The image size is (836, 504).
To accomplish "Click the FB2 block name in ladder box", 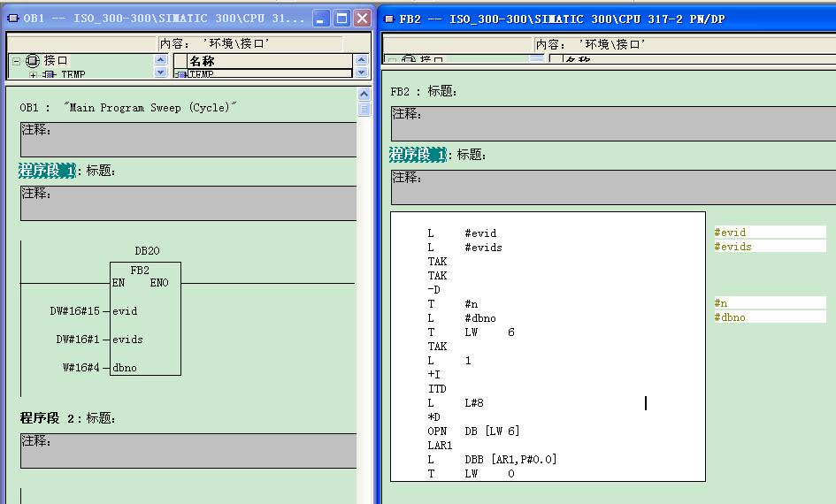I will pos(140,270).
